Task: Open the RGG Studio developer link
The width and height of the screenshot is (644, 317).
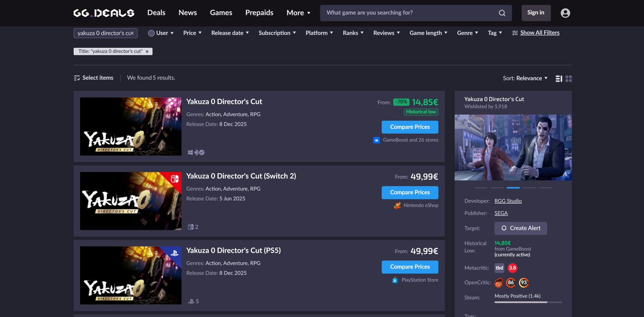Action: [x=508, y=201]
